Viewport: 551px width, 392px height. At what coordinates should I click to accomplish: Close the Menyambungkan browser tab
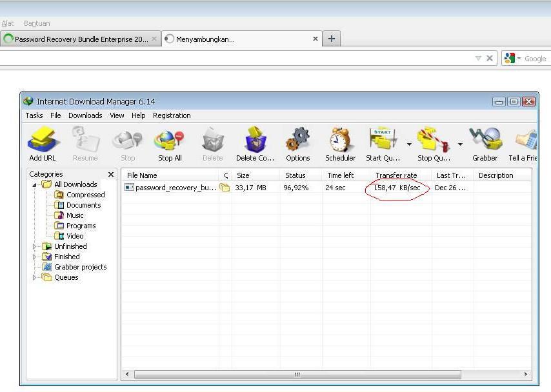(x=316, y=39)
